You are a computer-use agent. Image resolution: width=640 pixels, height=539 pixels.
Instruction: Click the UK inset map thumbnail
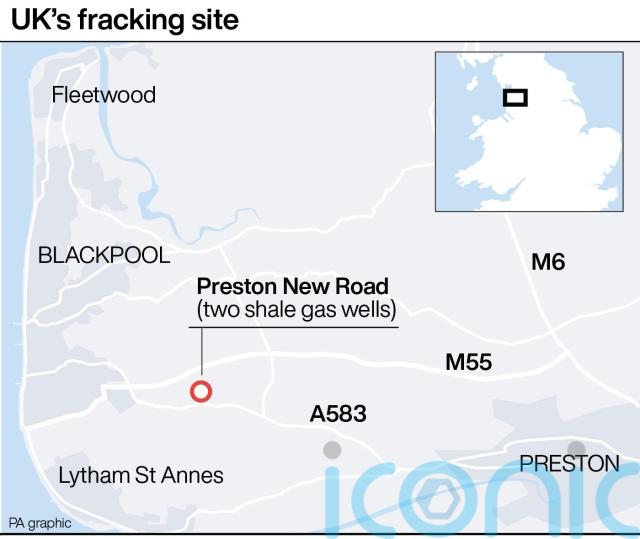pyautogui.click(x=529, y=131)
